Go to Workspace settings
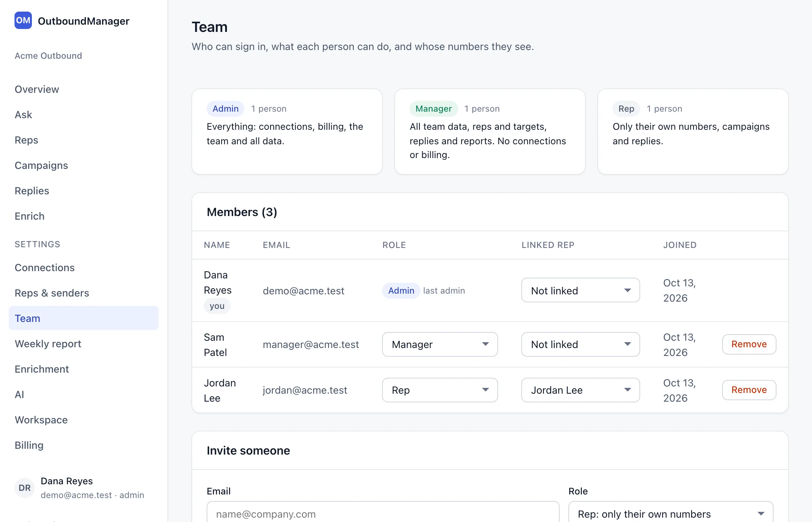This screenshot has width=812, height=522. tap(41, 420)
